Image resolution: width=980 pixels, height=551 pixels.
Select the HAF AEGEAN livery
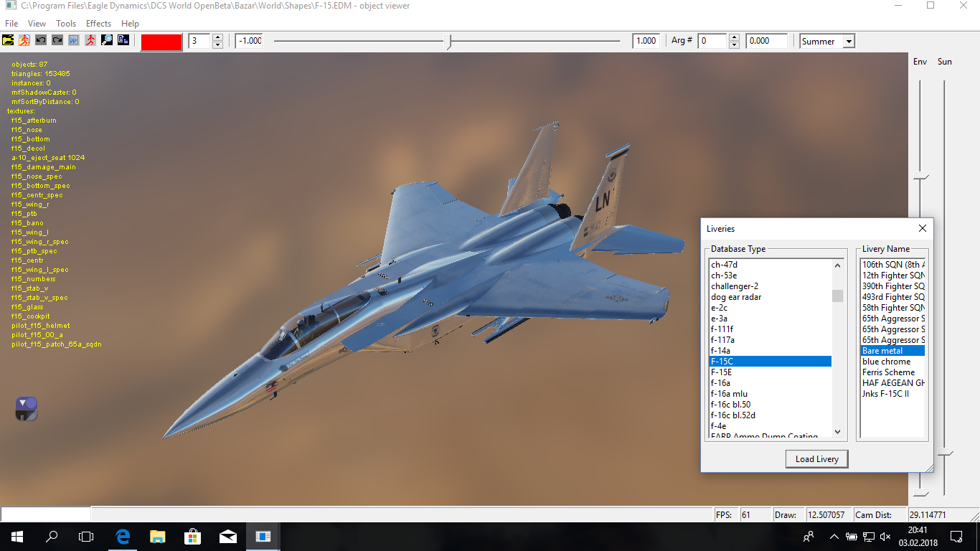pos(892,383)
